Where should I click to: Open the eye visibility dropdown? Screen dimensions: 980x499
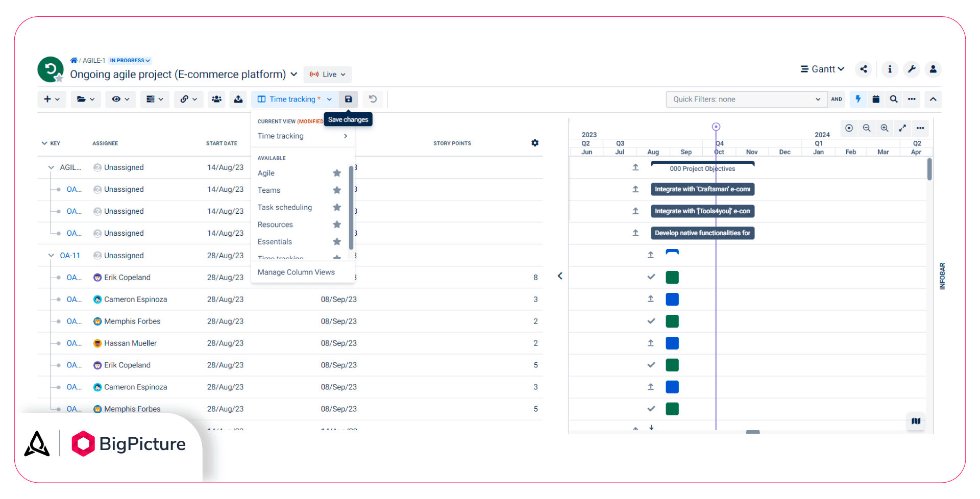120,99
